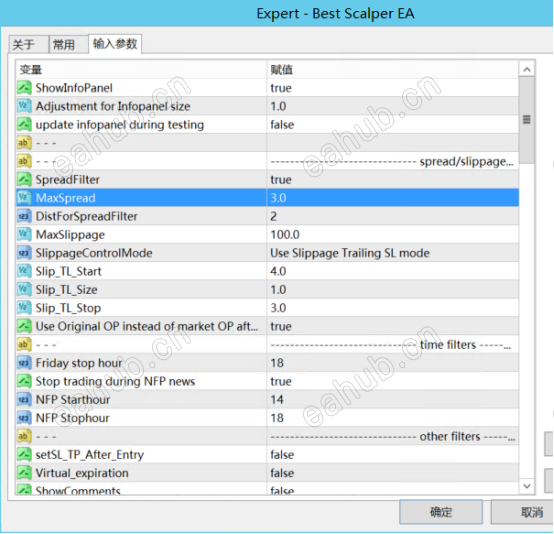Screen dimensions: 554x534
Task: Click the DistForSpreadFilter integer type icon
Action: click(x=24, y=216)
